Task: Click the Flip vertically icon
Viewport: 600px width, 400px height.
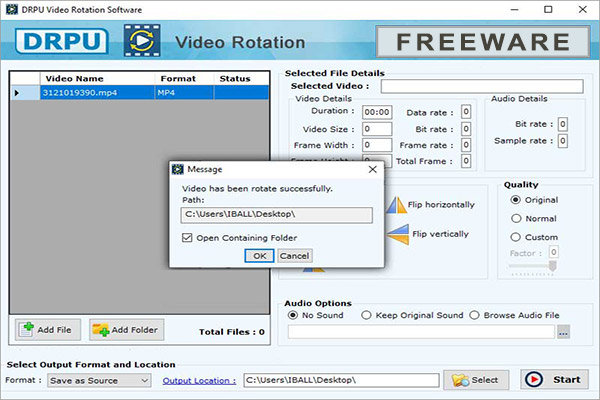Action: (x=398, y=234)
